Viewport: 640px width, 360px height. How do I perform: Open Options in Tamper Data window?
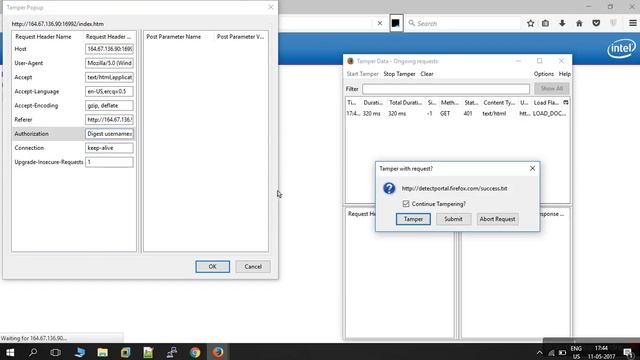tap(544, 74)
